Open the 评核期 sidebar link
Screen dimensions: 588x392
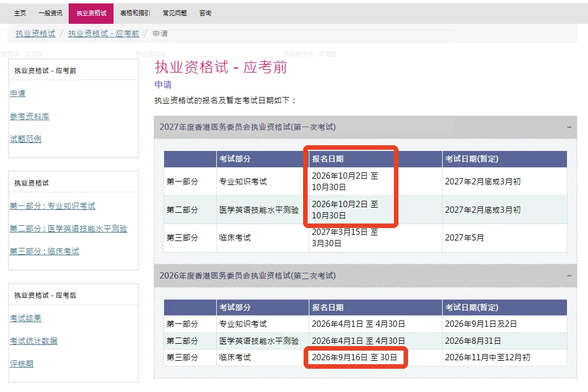click(22, 364)
